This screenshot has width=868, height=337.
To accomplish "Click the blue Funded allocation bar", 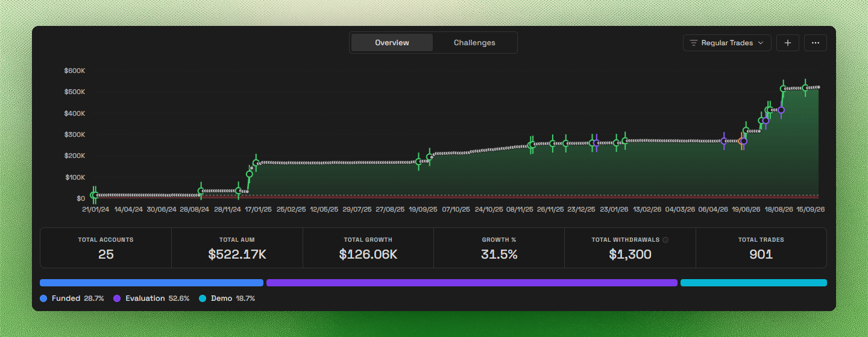I will 151,283.
